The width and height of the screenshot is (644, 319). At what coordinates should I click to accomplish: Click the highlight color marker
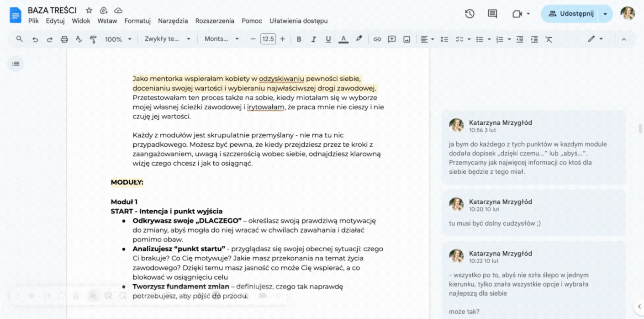[x=359, y=39]
